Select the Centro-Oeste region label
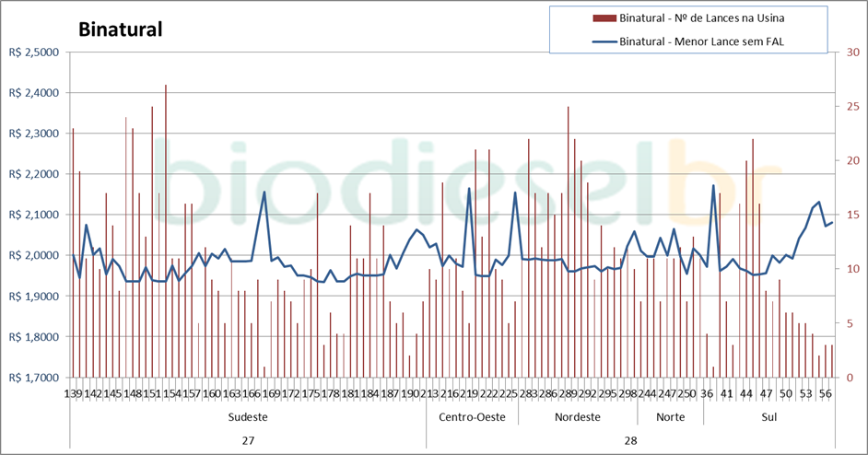 coord(471,417)
